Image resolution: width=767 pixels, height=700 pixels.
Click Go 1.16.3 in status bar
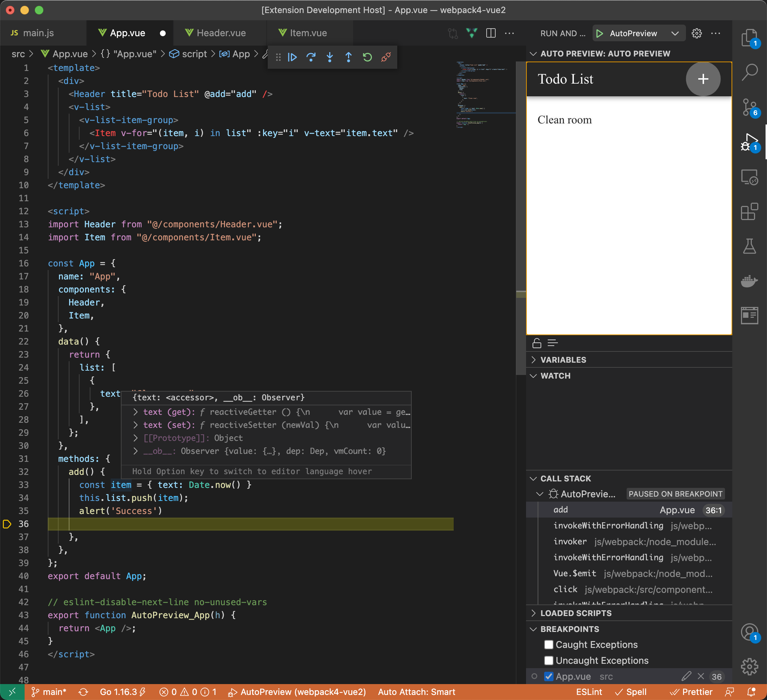click(x=123, y=692)
